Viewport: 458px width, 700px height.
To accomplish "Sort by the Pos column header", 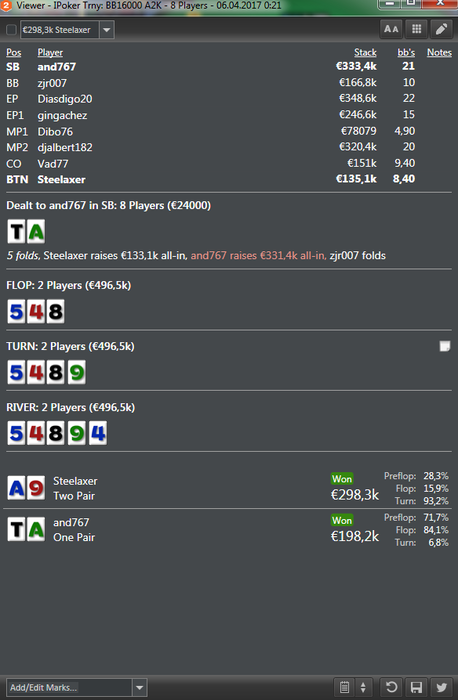I will pos(14,52).
